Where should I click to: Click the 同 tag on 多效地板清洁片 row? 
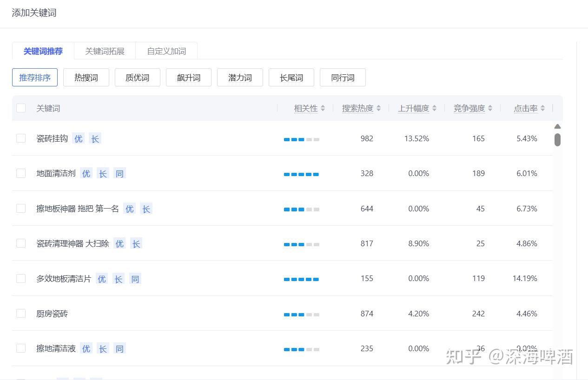tap(135, 279)
